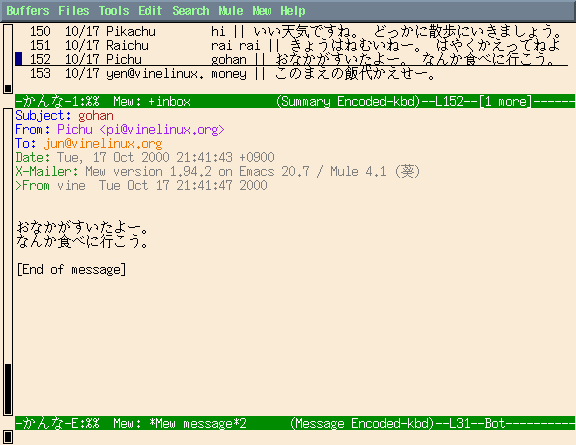Click the +inbox summary mode line

pyautogui.click(x=295, y=101)
